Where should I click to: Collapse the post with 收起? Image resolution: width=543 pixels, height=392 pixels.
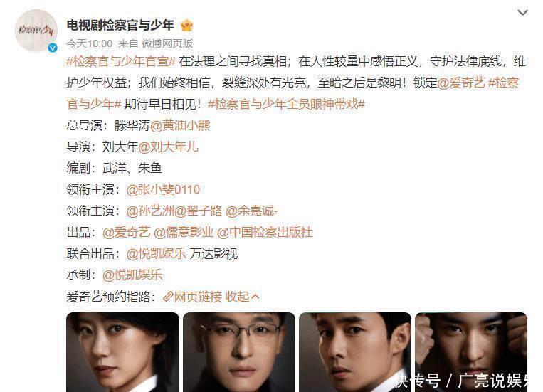pos(242,297)
